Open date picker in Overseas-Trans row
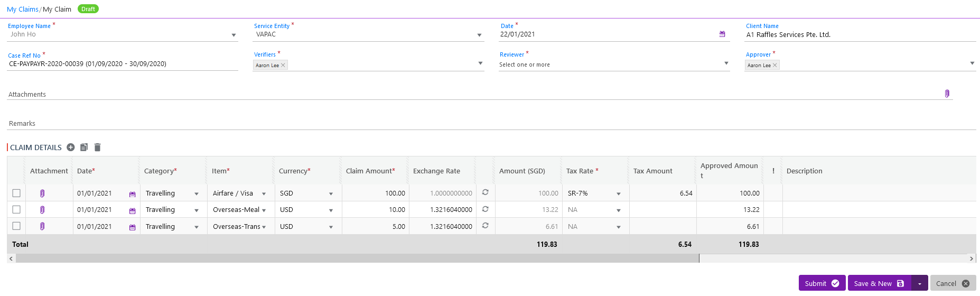 (x=132, y=227)
